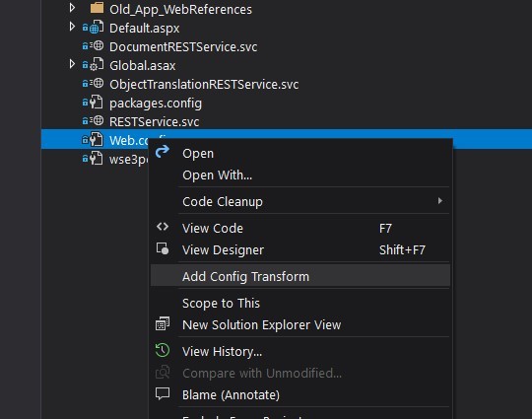
Task: Open View History... from the menu
Action: 300,351
